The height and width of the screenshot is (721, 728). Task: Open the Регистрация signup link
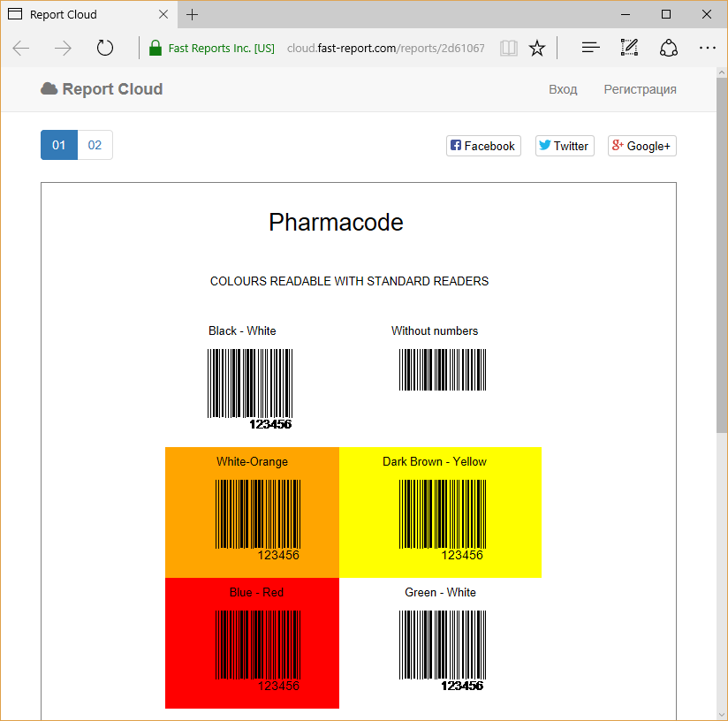tap(640, 89)
